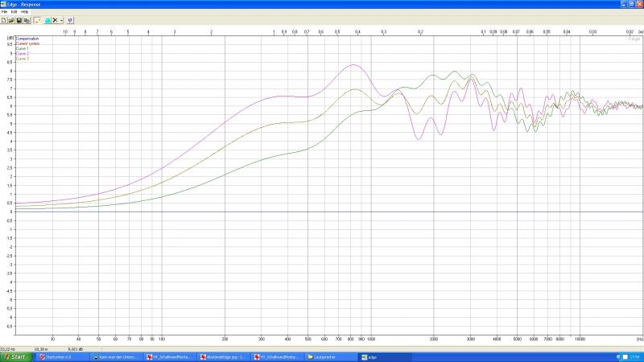Screen dimensions: 644x362
Task: Click the Curve 1 legend label
Action: coord(22,48)
